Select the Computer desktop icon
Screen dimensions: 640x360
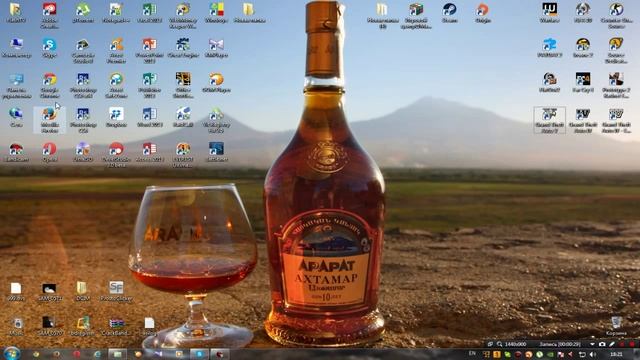(16, 48)
